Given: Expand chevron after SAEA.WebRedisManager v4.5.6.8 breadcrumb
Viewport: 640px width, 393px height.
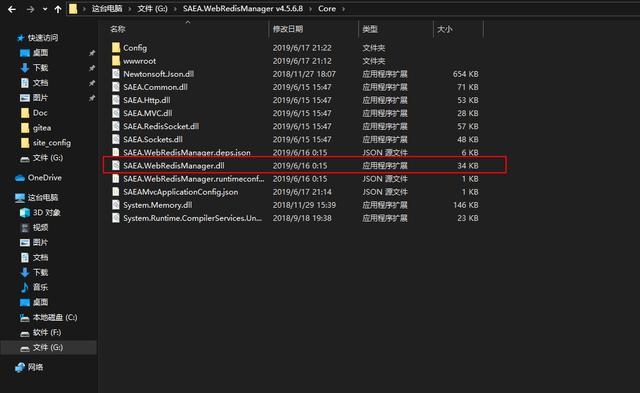Looking at the screenshot, I should (x=311, y=9).
